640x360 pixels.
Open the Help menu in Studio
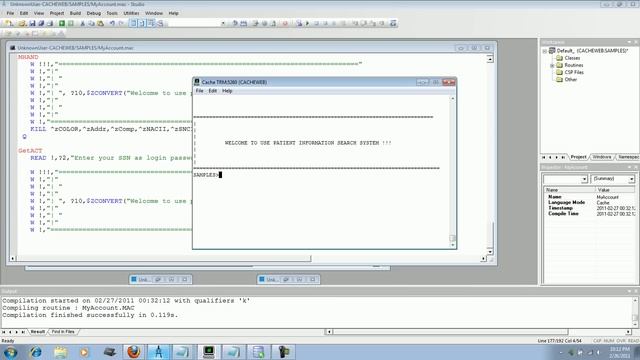pyautogui.click(x=173, y=13)
